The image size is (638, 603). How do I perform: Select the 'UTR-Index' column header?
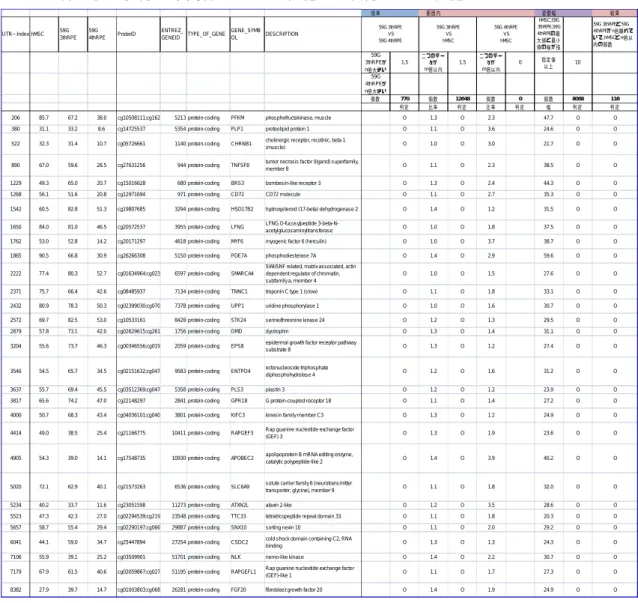[15, 34]
